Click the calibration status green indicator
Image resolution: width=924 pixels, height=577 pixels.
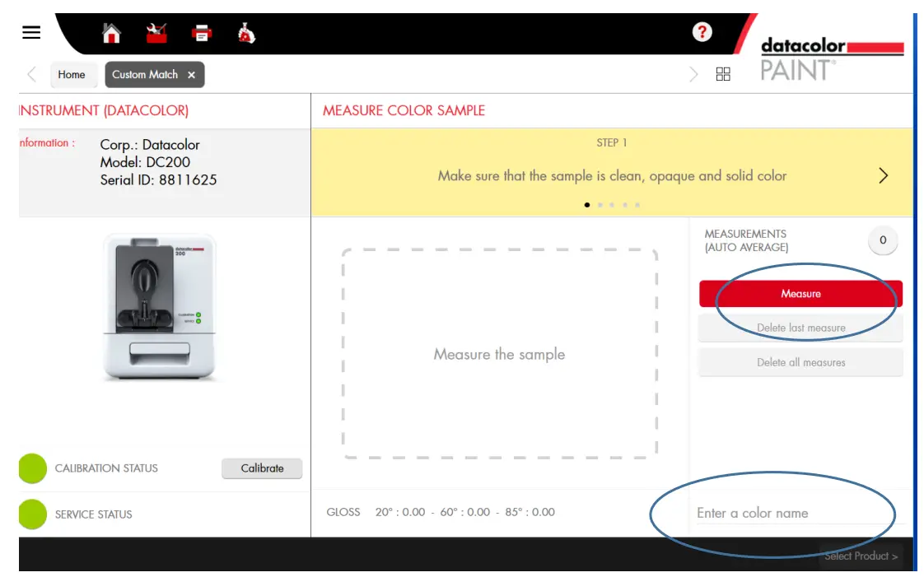[32, 468]
